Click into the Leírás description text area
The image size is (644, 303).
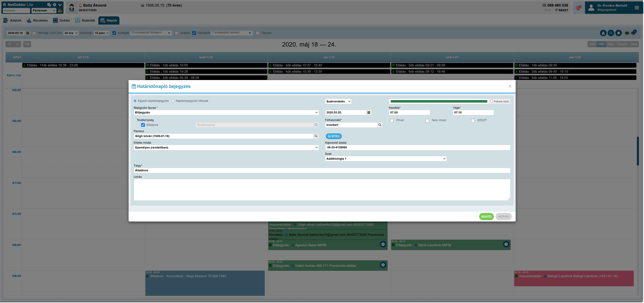[322, 190]
